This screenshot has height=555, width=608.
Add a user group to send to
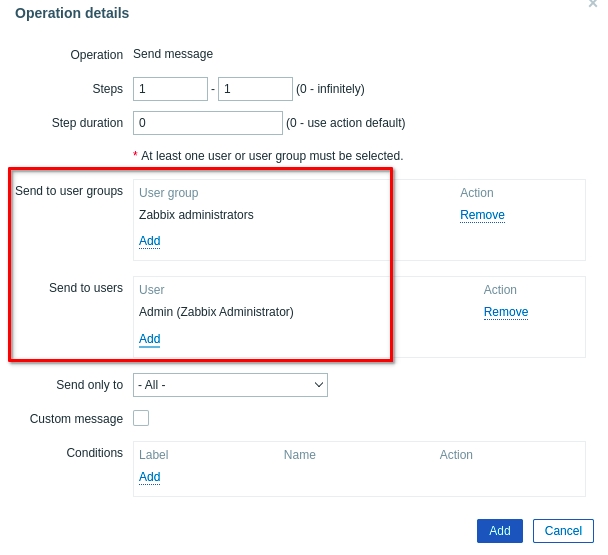(149, 241)
